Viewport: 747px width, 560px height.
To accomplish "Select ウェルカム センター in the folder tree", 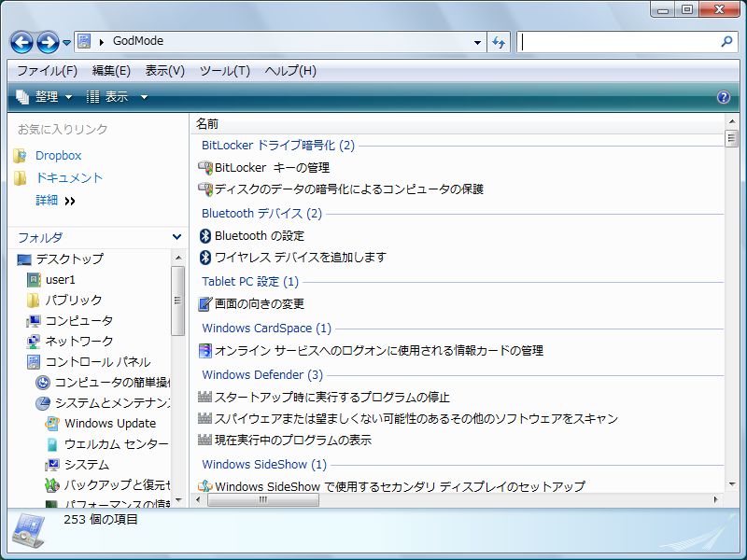I will coord(116,444).
